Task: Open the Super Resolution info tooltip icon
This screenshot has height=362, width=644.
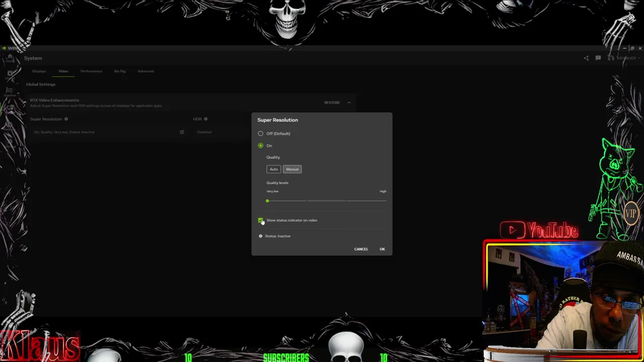Action: (x=66, y=119)
